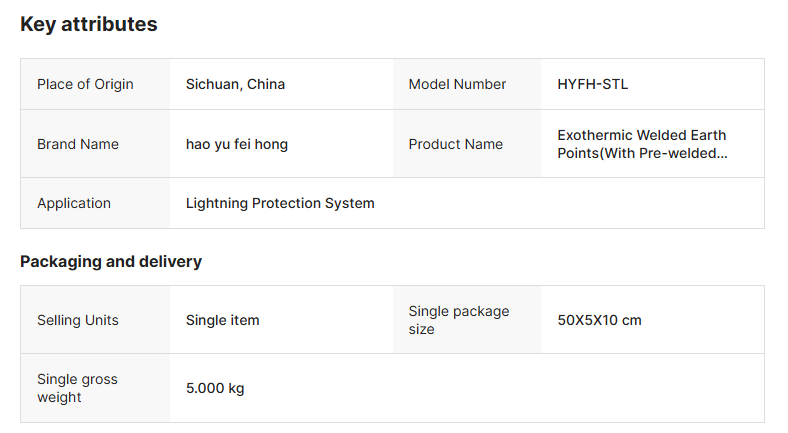The height and width of the screenshot is (433, 788).
Task: Click the hao yu fei hong value
Action: tap(237, 144)
